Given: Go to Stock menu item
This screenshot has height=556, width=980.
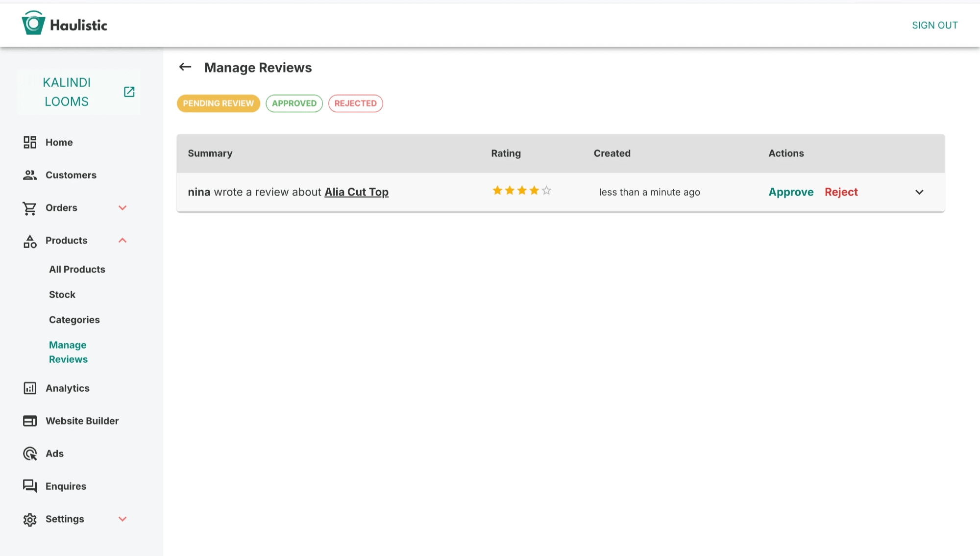Looking at the screenshot, I should [x=62, y=295].
